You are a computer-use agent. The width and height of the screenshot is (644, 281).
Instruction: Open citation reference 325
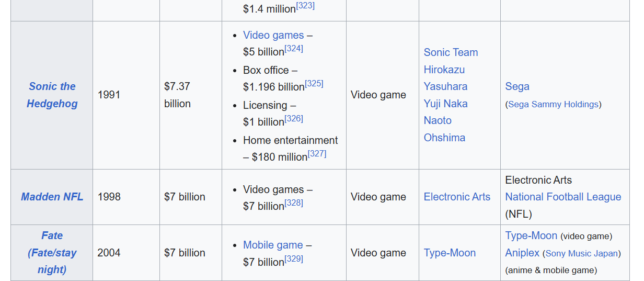click(x=314, y=84)
